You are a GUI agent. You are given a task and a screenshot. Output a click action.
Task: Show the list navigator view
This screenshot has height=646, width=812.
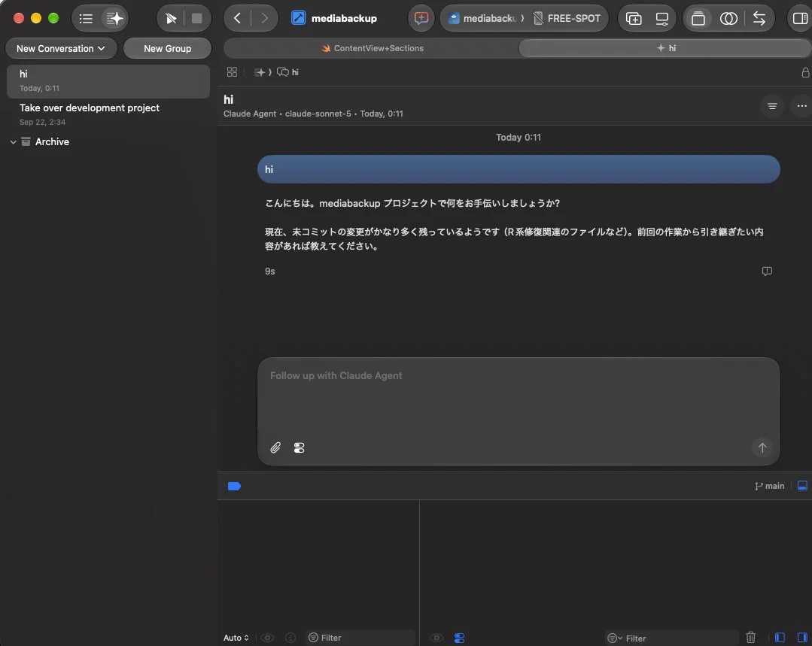click(x=86, y=19)
